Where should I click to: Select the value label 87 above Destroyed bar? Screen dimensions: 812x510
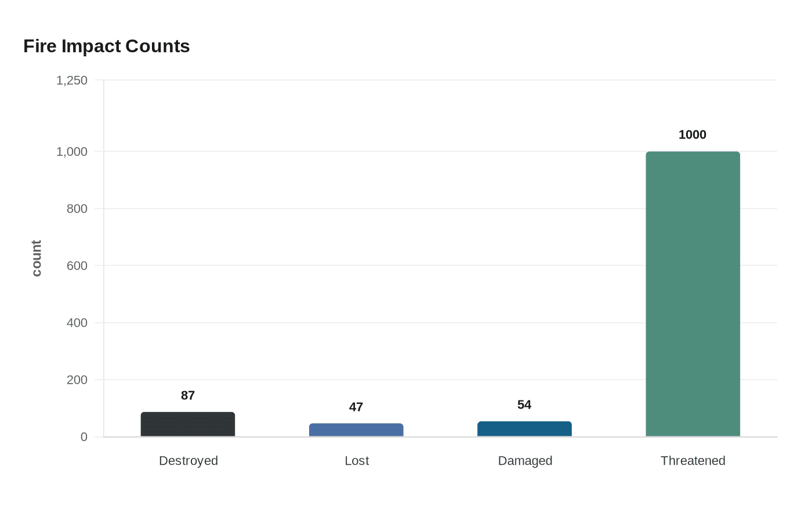coord(187,395)
